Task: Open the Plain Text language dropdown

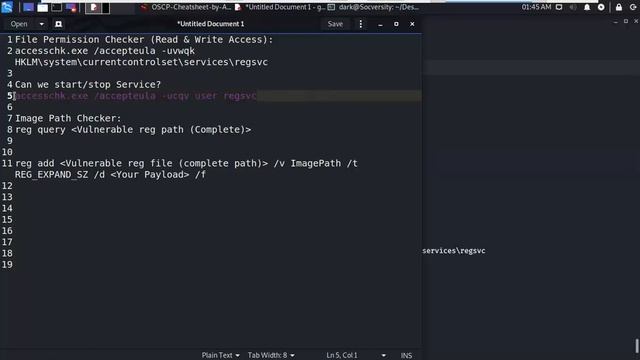Action: click(220, 356)
